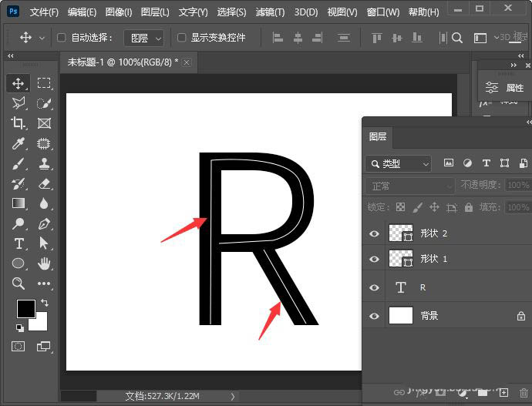The image size is (532, 406).
Task: Hide the 背景 layer
Action: 374,316
